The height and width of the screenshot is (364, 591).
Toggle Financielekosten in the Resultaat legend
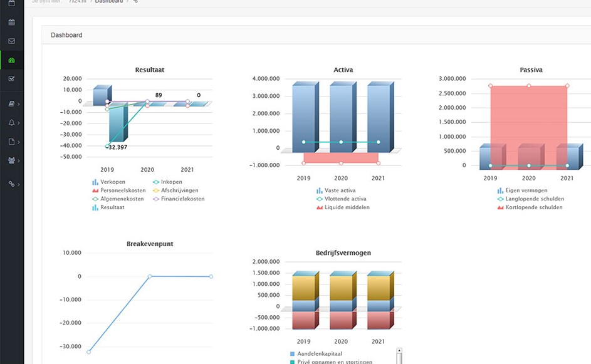tap(179, 199)
